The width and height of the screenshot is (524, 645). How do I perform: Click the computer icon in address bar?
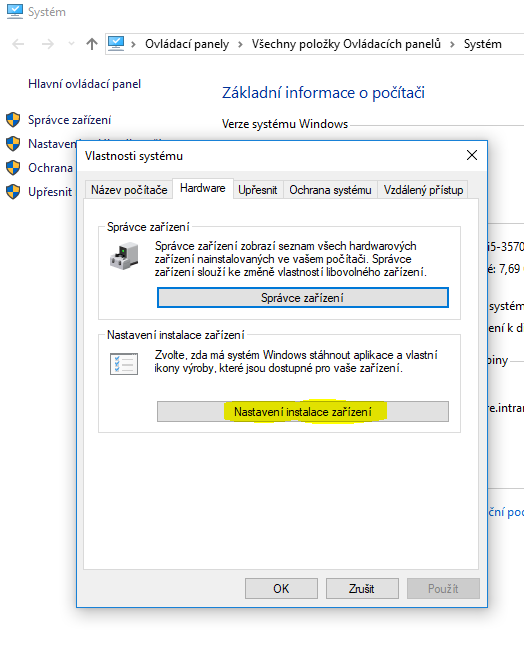116,43
